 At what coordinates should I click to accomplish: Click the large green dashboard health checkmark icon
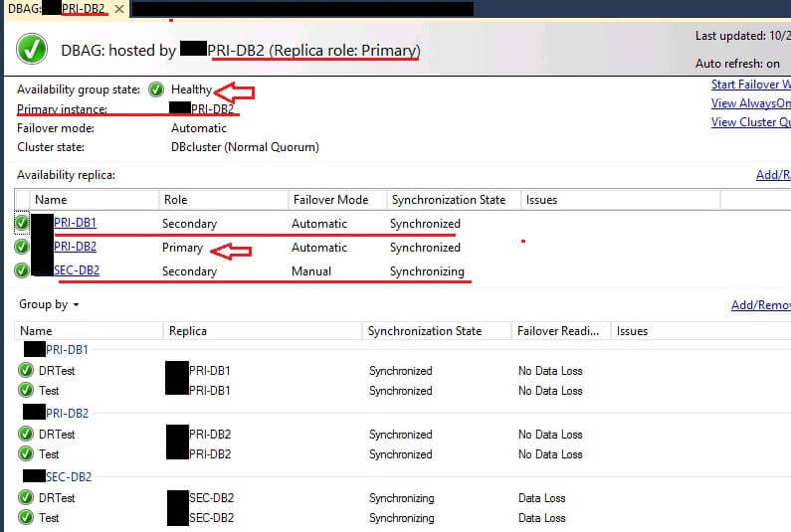[x=32, y=50]
